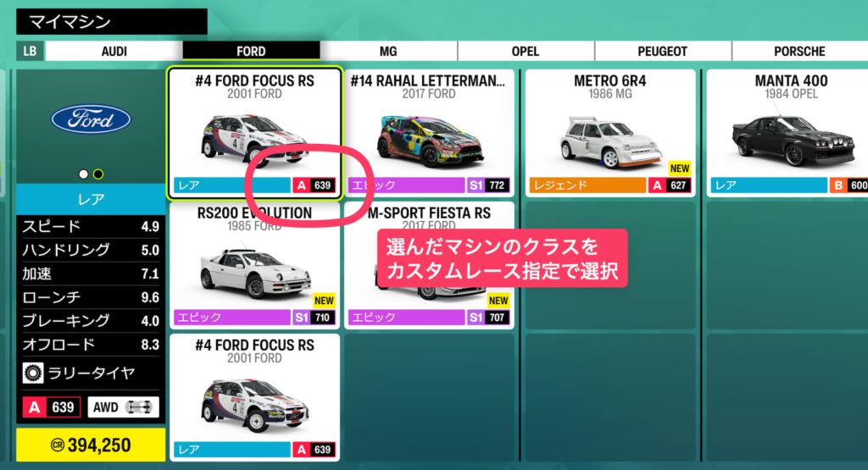Switch to the AUDI manufacturer tab
Image resolution: width=868 pixels, height=470 pixels.
pos(114,52)
